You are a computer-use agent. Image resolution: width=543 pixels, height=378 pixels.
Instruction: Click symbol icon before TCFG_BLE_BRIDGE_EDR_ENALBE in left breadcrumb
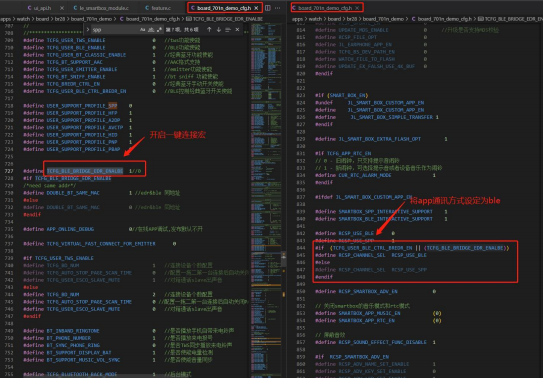pos(189,19)
